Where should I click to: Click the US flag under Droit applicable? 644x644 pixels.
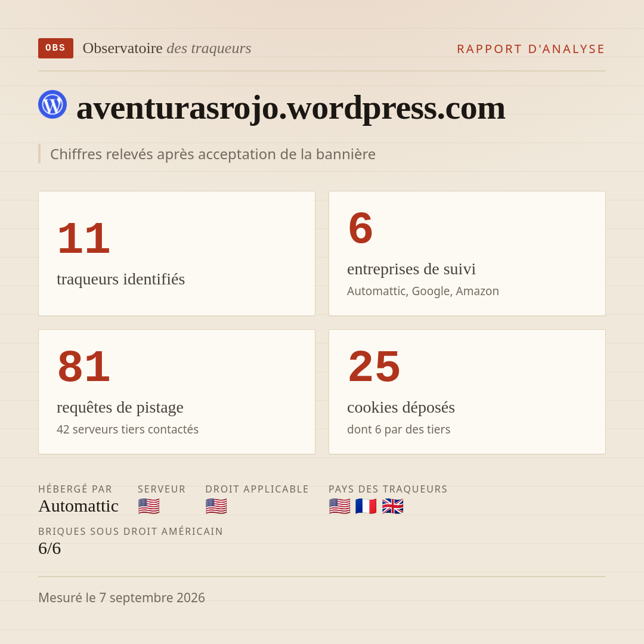(216, 506)
